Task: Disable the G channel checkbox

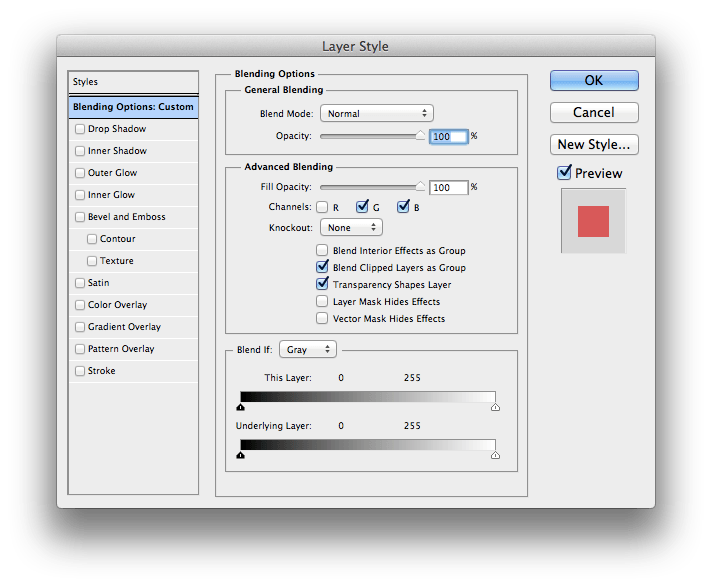Action: pos(362,207)
